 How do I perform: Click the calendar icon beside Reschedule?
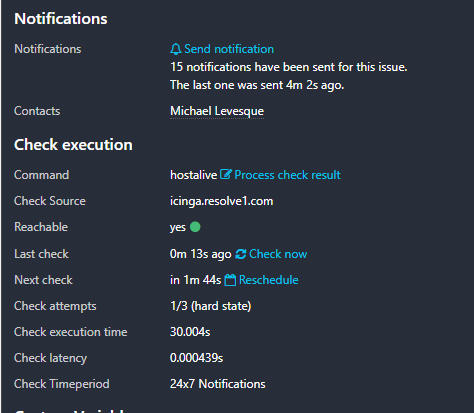230,280
